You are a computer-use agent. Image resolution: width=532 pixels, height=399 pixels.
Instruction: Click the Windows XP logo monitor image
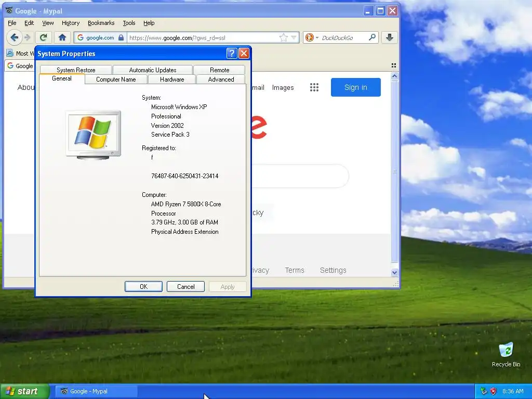94,135
